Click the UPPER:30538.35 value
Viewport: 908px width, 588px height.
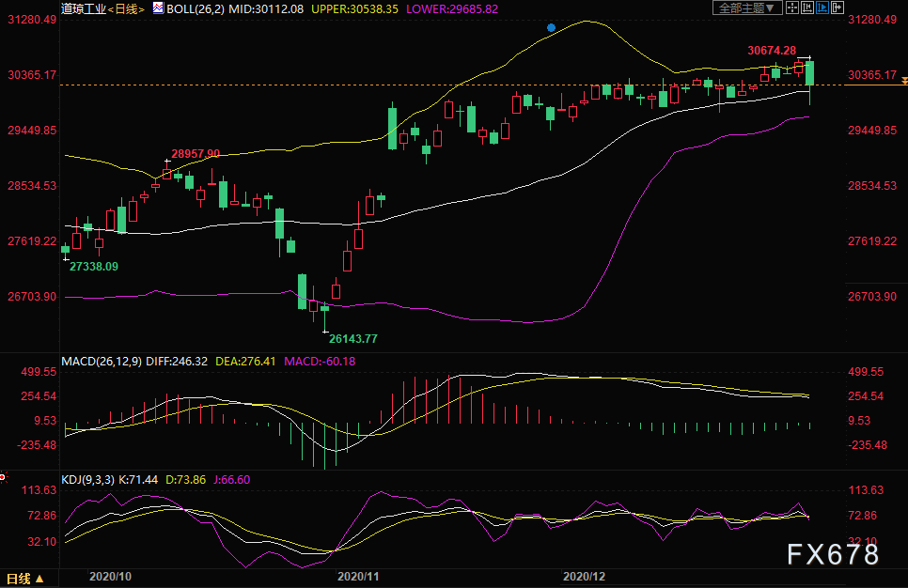pos(355,9)
